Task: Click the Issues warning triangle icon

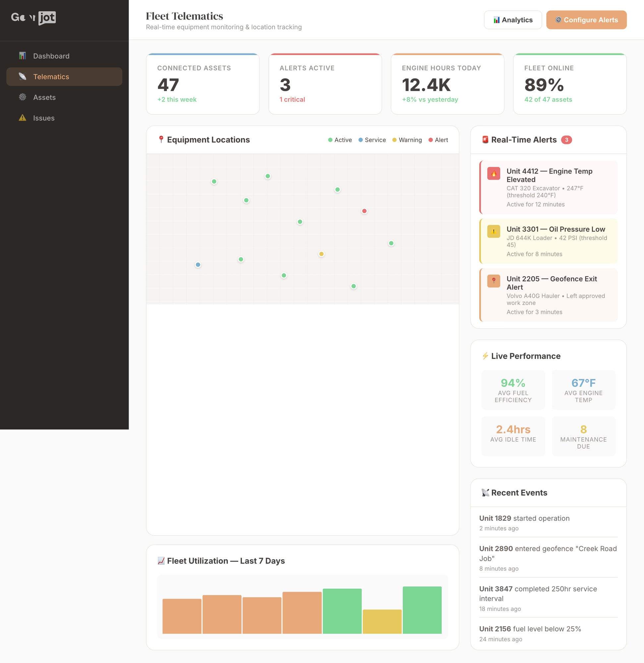Action: coord(23,118)
